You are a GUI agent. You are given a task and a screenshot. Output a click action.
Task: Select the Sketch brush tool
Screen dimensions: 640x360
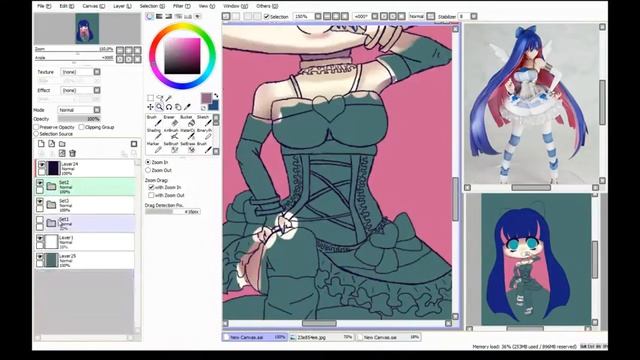pyautogui.click(x=204, y=120)
